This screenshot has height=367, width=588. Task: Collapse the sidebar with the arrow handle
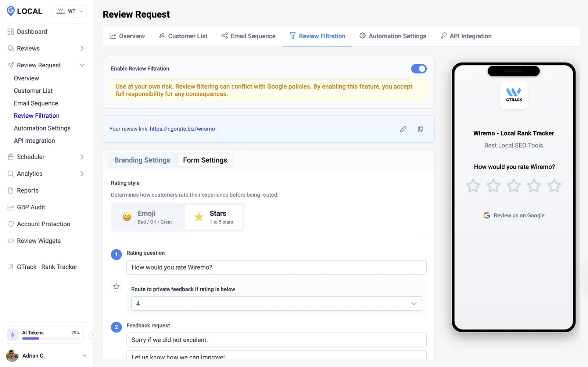[x=93, y=335]
